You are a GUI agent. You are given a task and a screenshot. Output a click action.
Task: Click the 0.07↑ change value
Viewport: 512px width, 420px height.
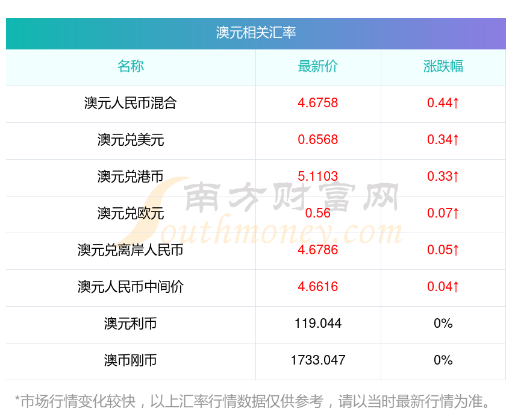(443, 213)
